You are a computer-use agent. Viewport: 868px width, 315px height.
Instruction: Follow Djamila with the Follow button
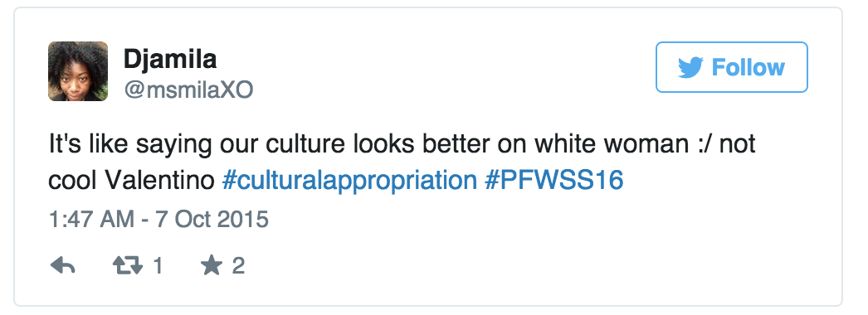point(732,67)
